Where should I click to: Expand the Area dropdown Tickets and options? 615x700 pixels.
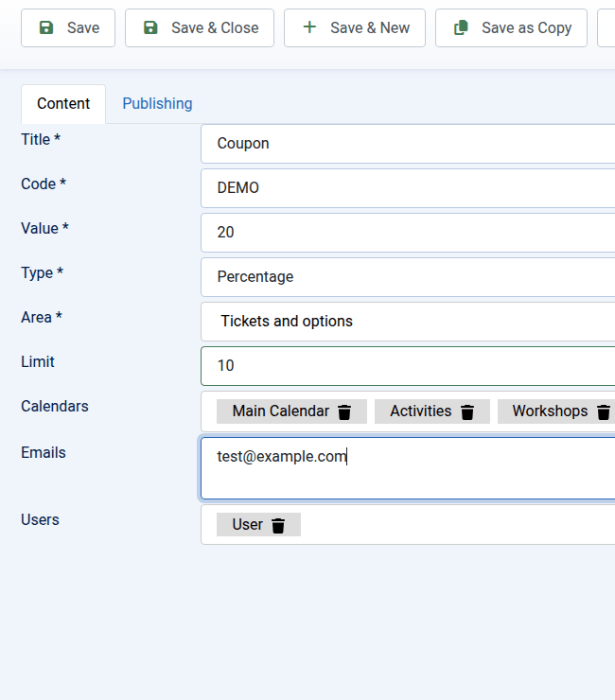pyautogui.click(x=408, y=322)
